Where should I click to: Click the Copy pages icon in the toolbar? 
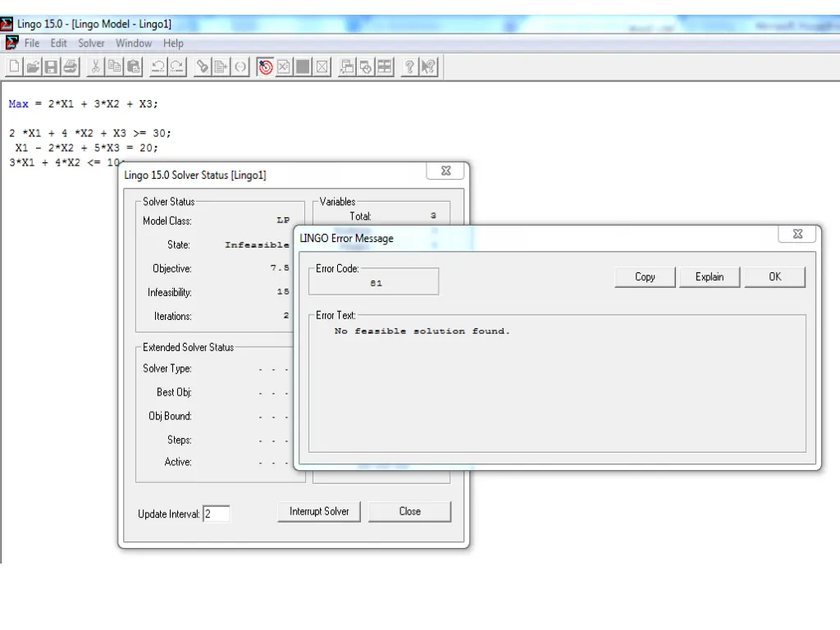114,67
